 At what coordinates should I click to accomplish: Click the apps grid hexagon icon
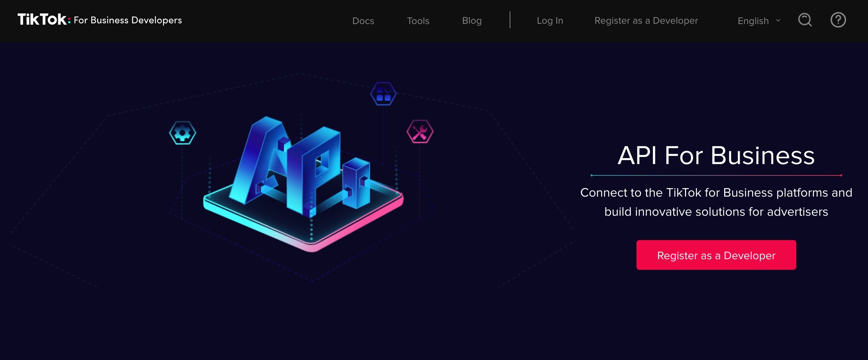coord(383,94)
